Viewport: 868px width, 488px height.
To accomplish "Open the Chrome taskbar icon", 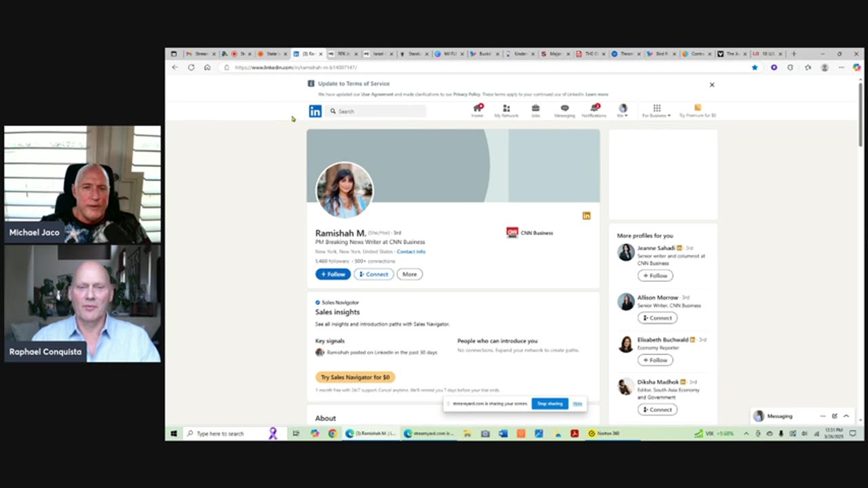I will [x=332, y=433].
